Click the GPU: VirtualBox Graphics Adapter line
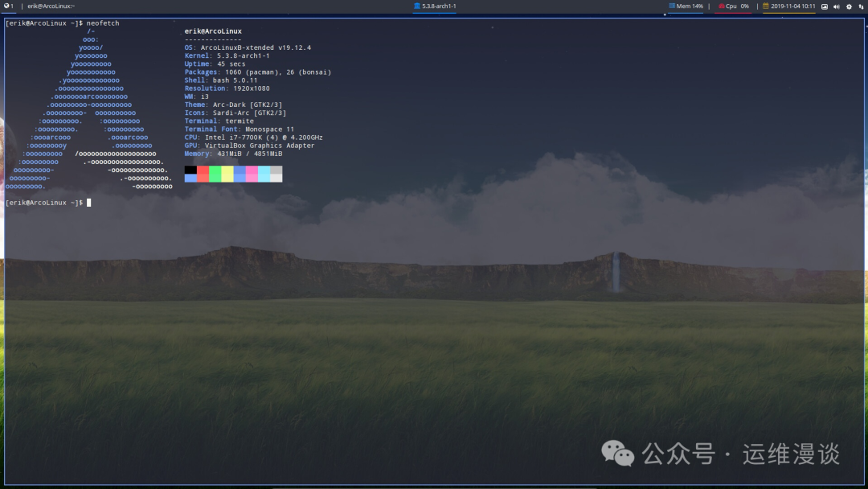This screenshot has height=489, width=868. 250,146
